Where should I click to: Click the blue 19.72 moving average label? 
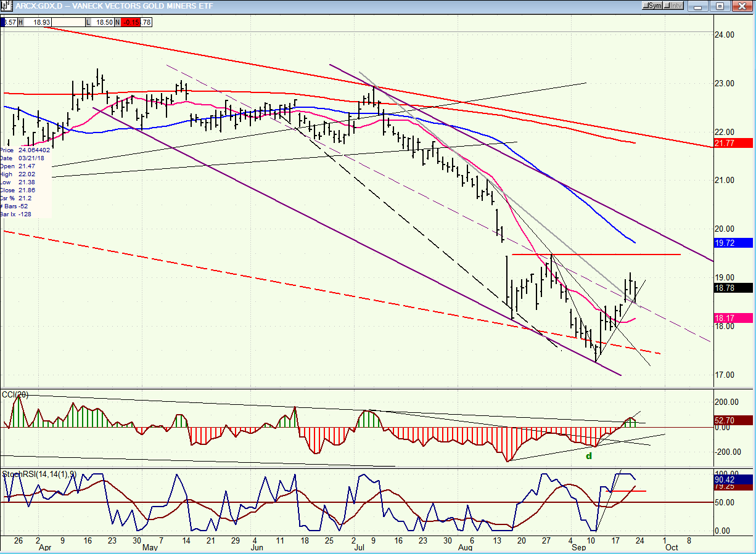pyautogui.click(x=734, y=243)
